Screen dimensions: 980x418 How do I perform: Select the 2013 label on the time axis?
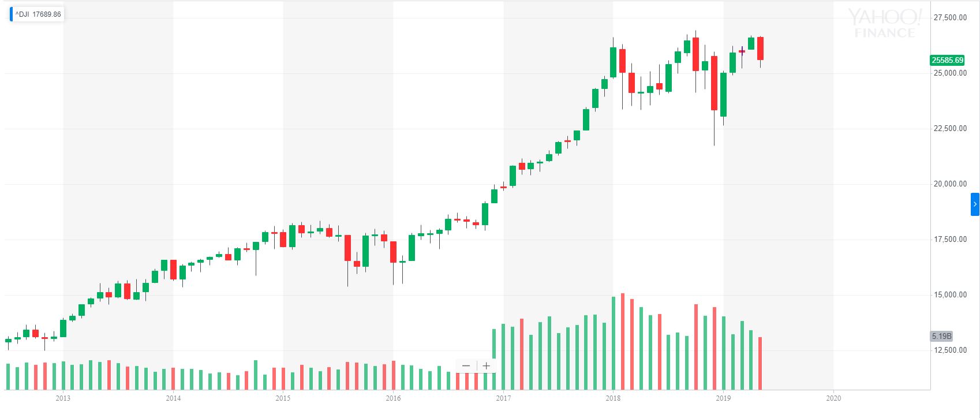pos(63,398)
